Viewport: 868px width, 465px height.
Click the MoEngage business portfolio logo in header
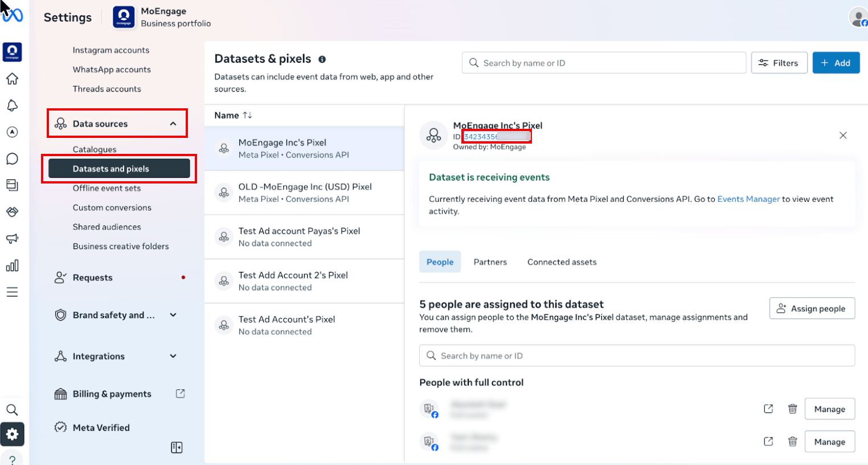[x=124, y=17]
